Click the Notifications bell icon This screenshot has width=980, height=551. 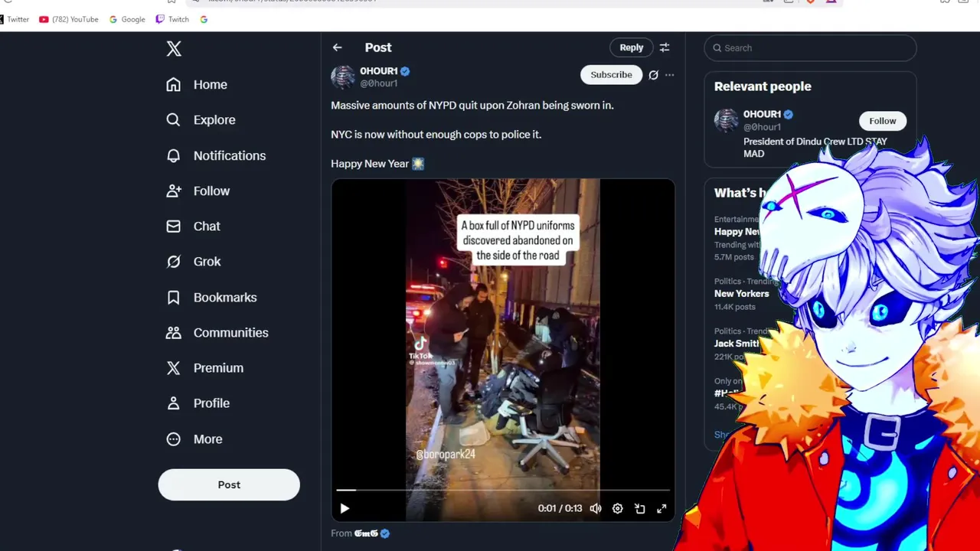[x=174, y=155]
